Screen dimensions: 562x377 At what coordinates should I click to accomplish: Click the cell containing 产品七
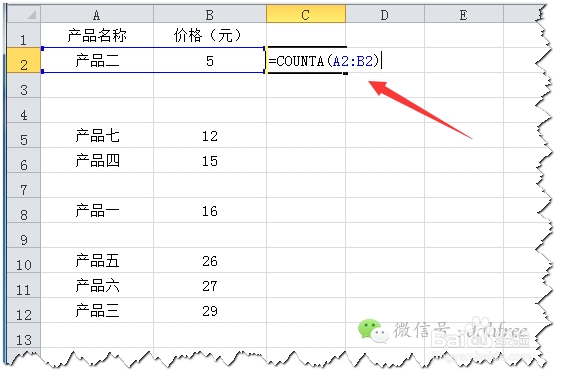pyautogui.click(x=97, y=135)
